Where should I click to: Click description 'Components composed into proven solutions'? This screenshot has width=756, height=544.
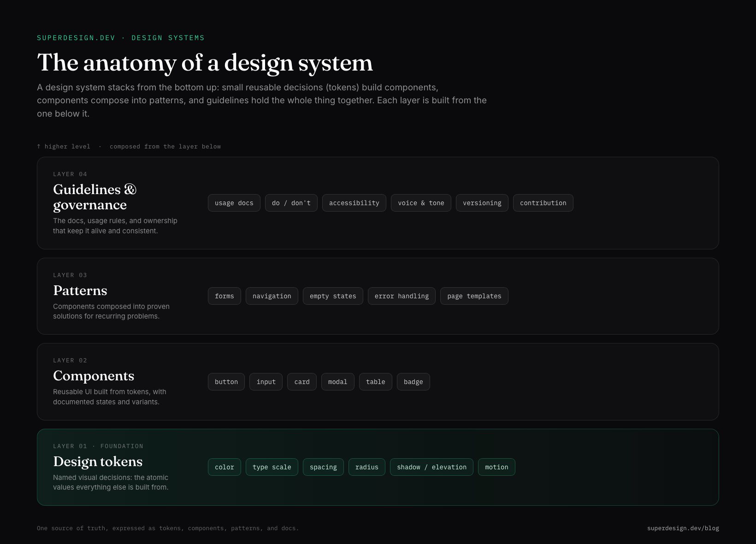pos(112,311)
